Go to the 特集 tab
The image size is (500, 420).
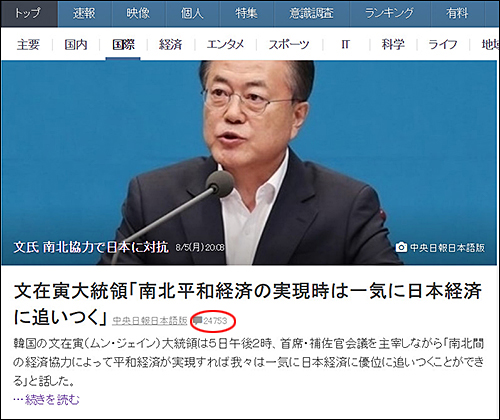pyautogui.click(x=246, y=14)
